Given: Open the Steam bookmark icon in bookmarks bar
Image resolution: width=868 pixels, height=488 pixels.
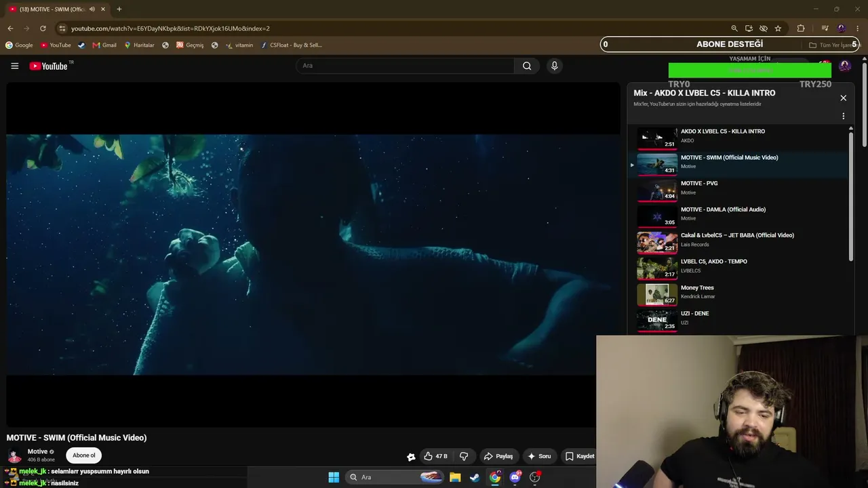Looking at the screenshot, I should pos(81,45).
